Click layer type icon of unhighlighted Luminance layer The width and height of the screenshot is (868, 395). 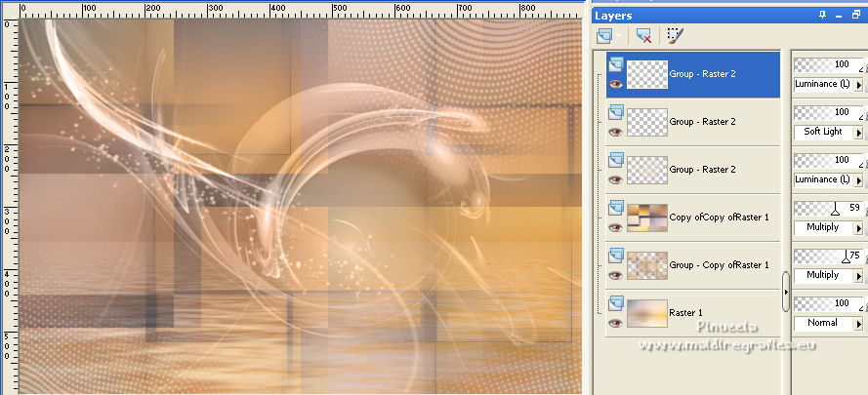pyautogui.click(x=615, y=161)
